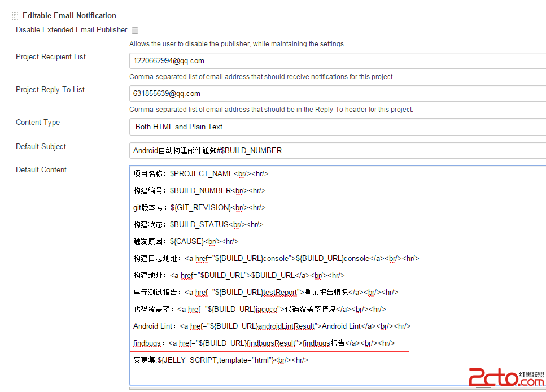Image resolution: width=546 pixels, height=392 pixels.
Task: Click the Content Type label
Action: click(37, 122)
